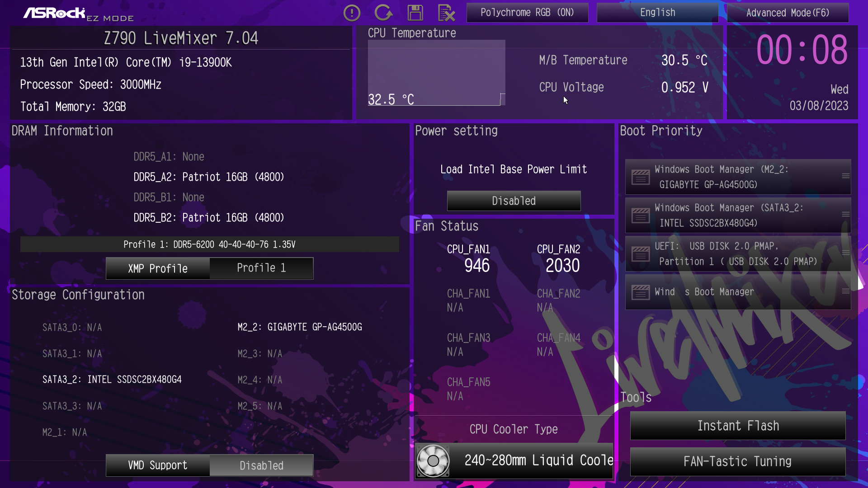Toggle Load Intel Base Power Limit Disabled
The image size is (868, 488).
click(514, 201)
